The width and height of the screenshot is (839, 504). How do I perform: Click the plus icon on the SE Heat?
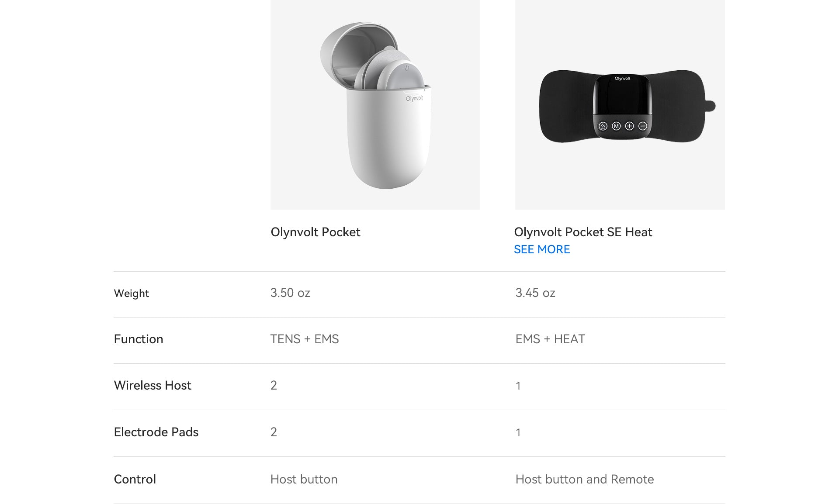point(629,126)
